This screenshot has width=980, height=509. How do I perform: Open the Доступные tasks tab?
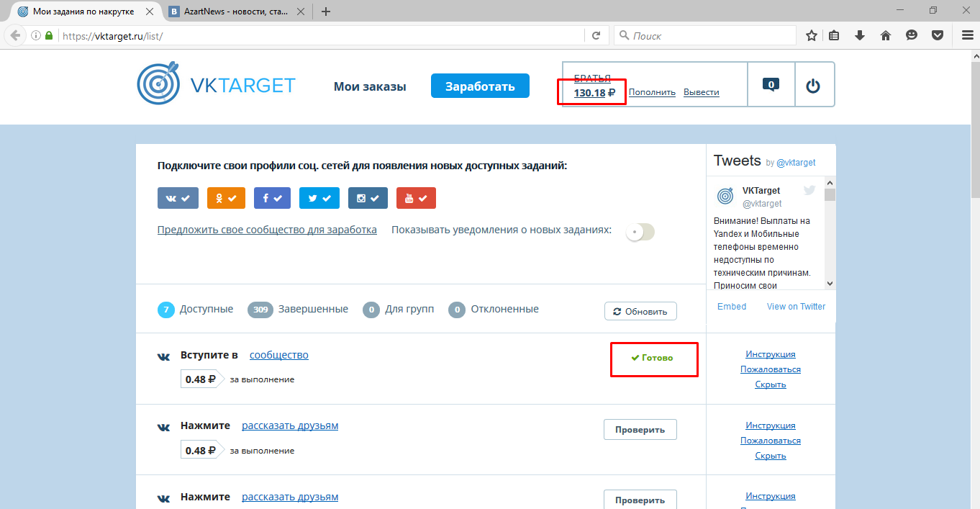tap(195, 310)
